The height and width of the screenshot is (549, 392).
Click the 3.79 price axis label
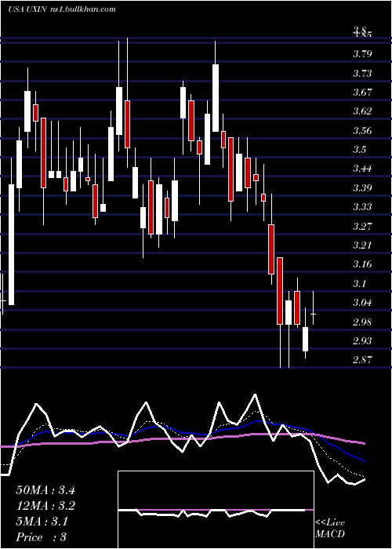click(x=362, y=54)
